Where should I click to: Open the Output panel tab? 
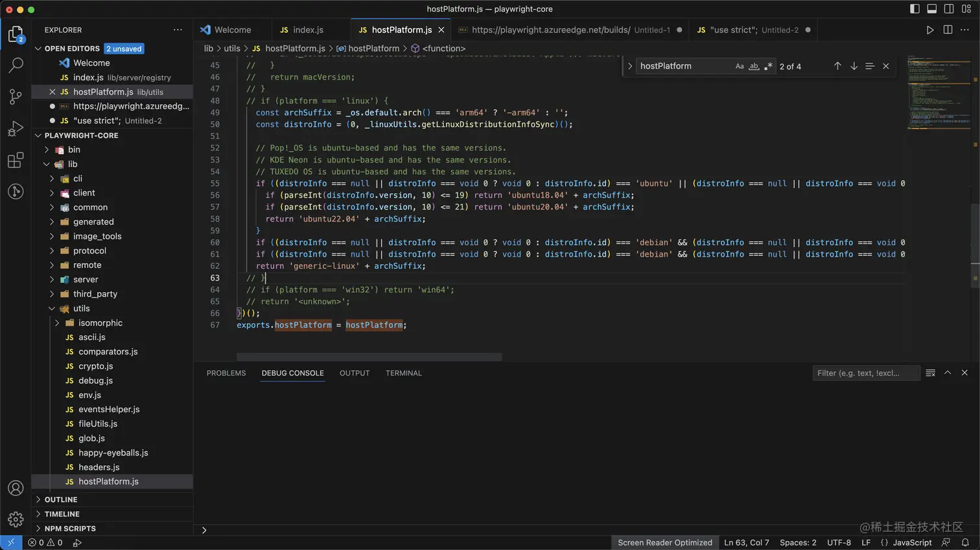[x=355, y=373]
